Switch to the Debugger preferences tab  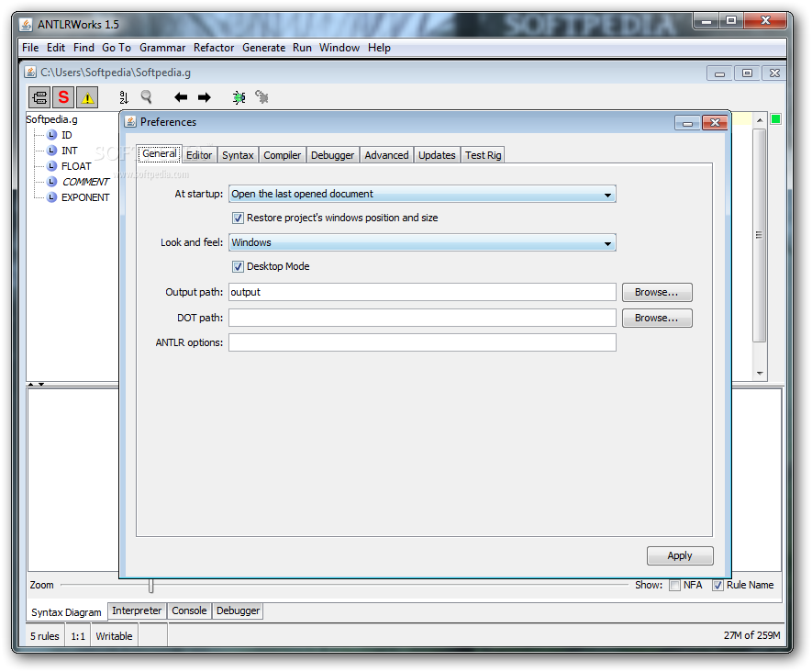coord(332,155)
